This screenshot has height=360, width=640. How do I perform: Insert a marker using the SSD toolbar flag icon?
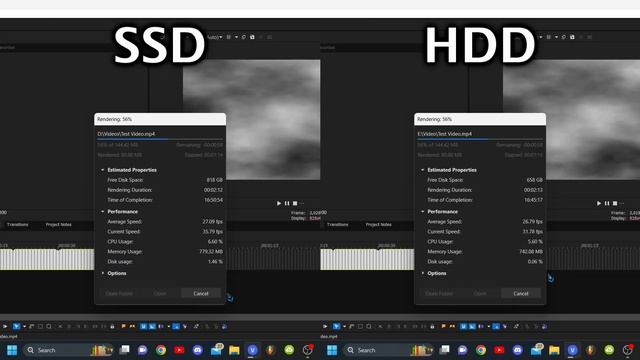point(123,326)
